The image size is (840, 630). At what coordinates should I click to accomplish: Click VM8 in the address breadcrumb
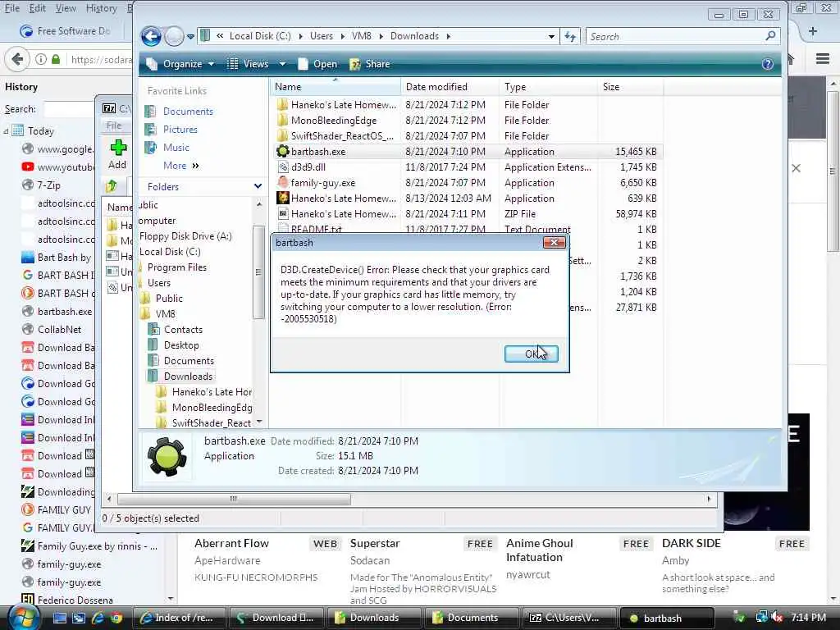(x=361, y=36)
